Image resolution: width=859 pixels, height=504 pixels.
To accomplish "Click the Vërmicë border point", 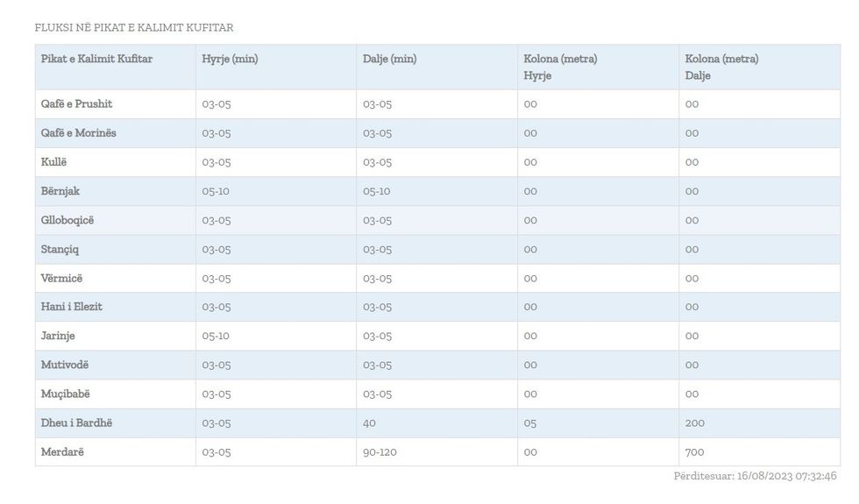I will click(x=63, y=278).
